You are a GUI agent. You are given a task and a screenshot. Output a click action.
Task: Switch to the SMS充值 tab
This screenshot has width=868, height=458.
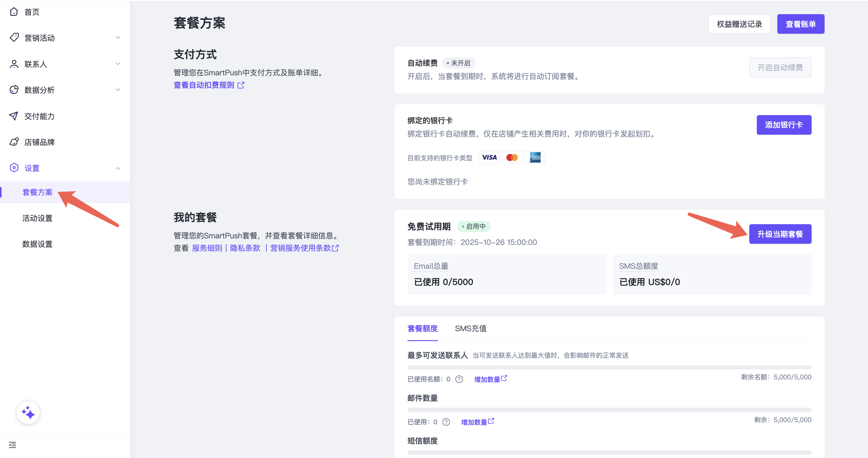(x=471, y=328)
